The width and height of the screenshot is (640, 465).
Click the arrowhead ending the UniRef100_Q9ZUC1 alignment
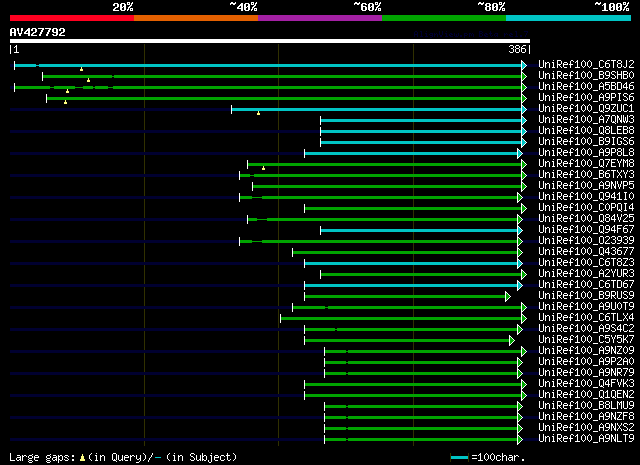click(524, 109)
